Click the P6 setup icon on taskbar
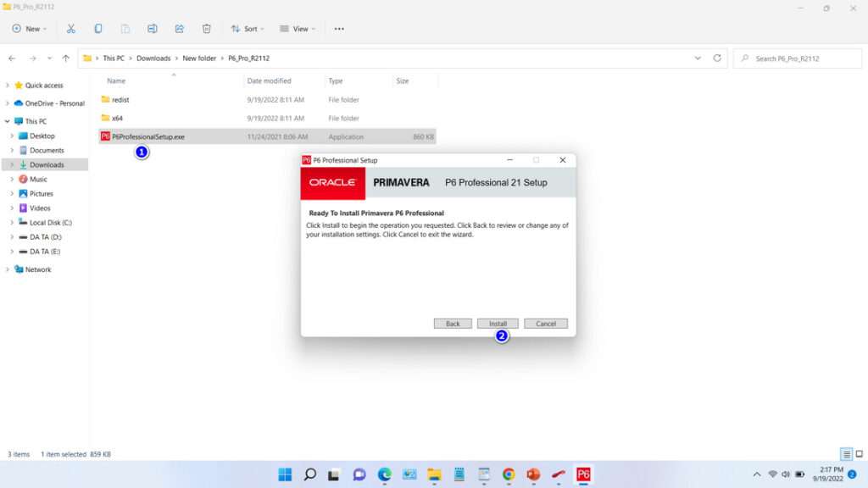The image size is (868, 488). pyautogui.click(x=583, y=474)
